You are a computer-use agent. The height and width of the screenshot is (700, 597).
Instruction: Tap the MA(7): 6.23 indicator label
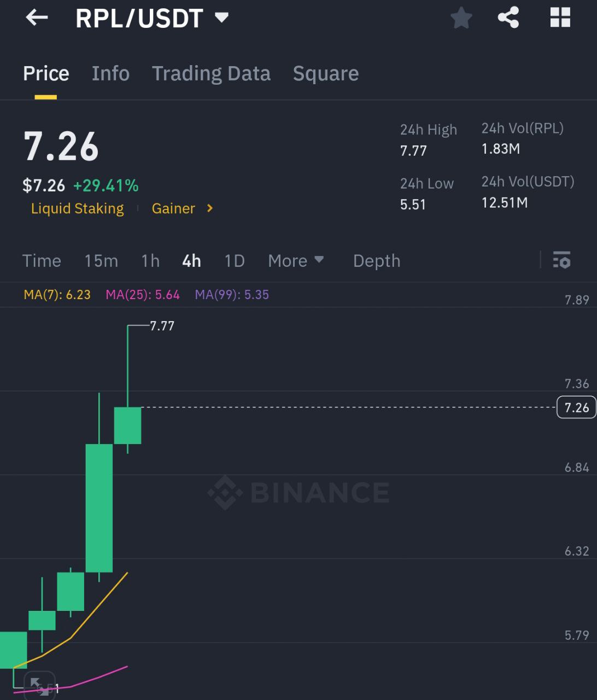[57, 295]
